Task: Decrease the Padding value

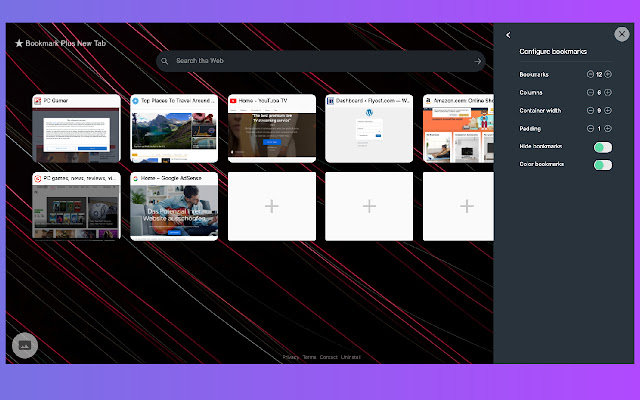Action: pyautogui.click(x=590, y=128)
